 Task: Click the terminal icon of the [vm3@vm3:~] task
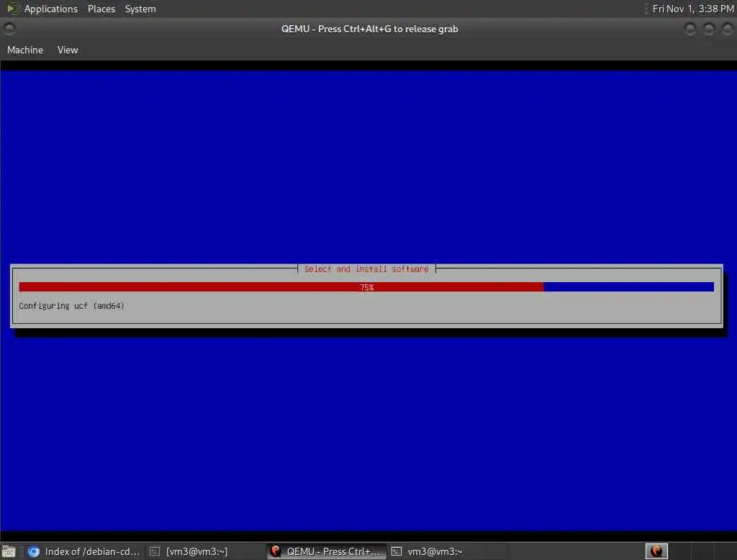coord(155,551)
